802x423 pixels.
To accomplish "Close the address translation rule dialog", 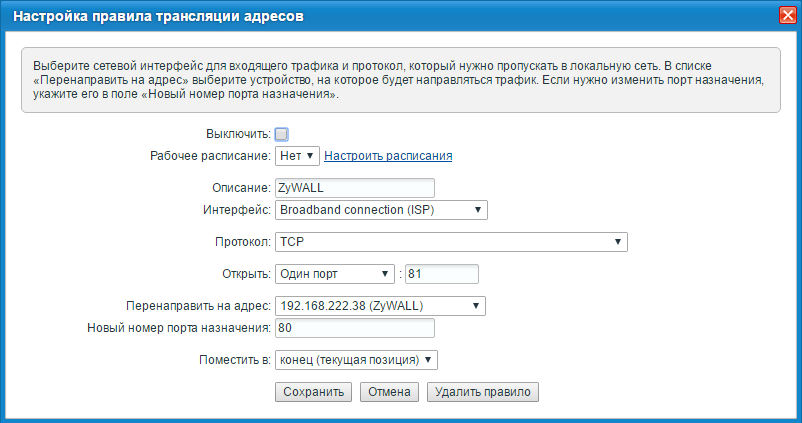I will pos(786,15).
